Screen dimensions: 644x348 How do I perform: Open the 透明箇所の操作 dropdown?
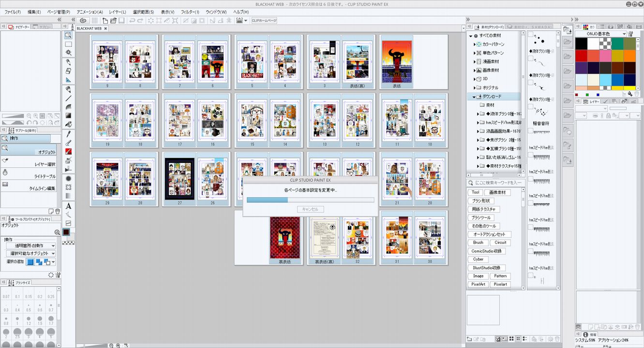[x=30, y=246]
